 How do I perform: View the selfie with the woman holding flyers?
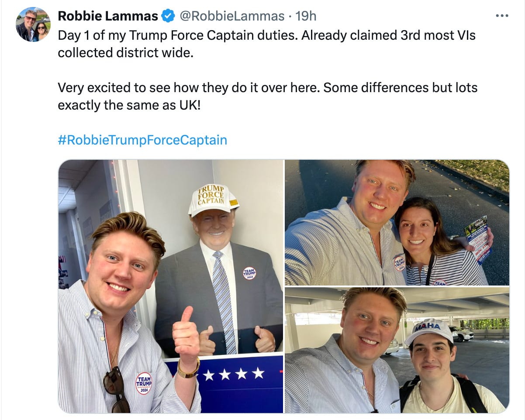tap(397, 222)
